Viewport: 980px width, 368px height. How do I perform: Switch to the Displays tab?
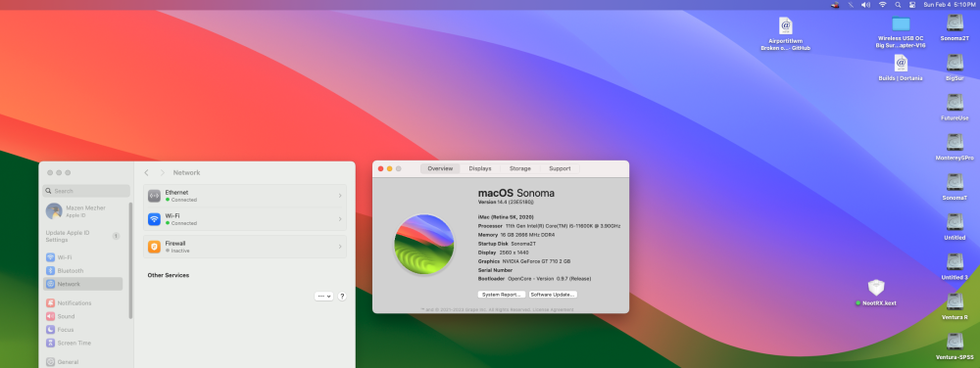(x=480, y=168)
